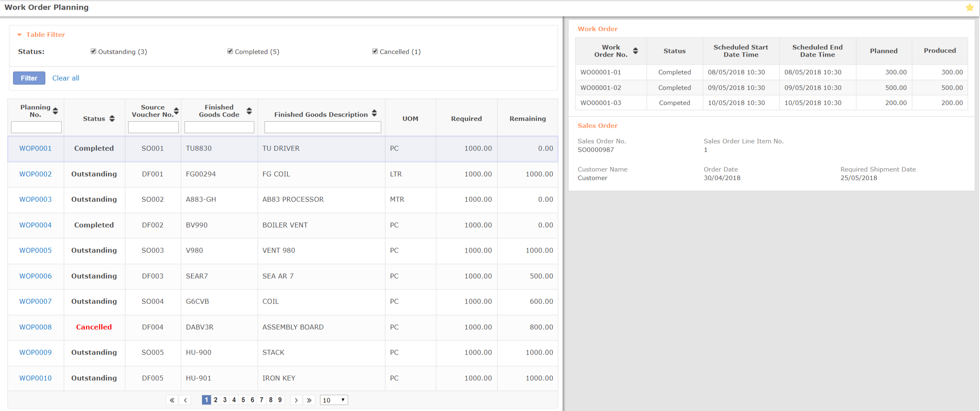This screenshot has width=980, height=411.
Task: Switch to page 2 of results
Action: pyautogui.click(x=216, y=400)
